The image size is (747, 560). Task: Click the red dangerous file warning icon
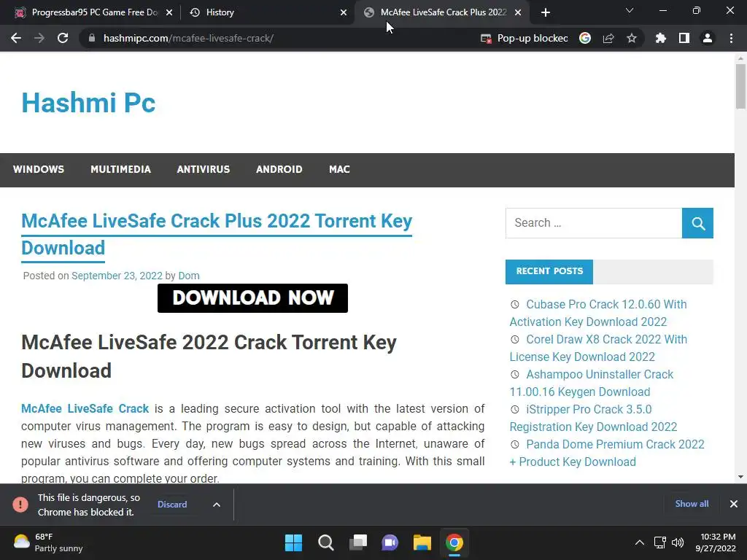point(20,505)
